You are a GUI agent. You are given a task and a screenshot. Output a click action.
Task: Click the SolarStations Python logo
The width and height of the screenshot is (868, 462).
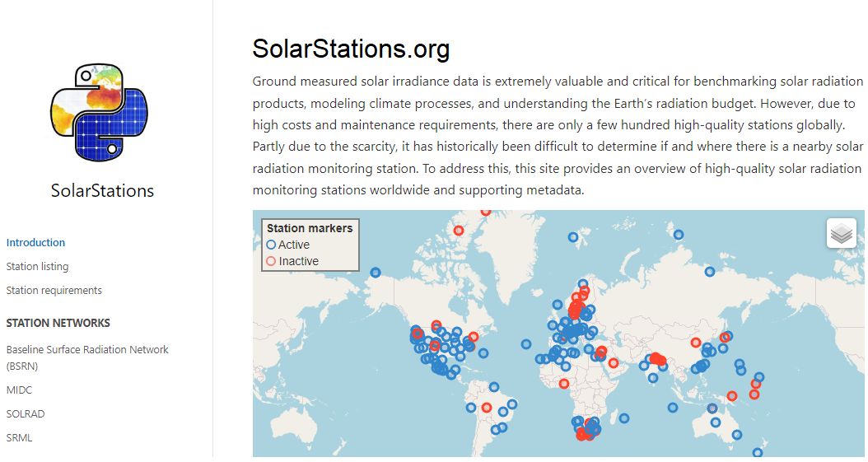pyautogui.click(x=99, y=114)
